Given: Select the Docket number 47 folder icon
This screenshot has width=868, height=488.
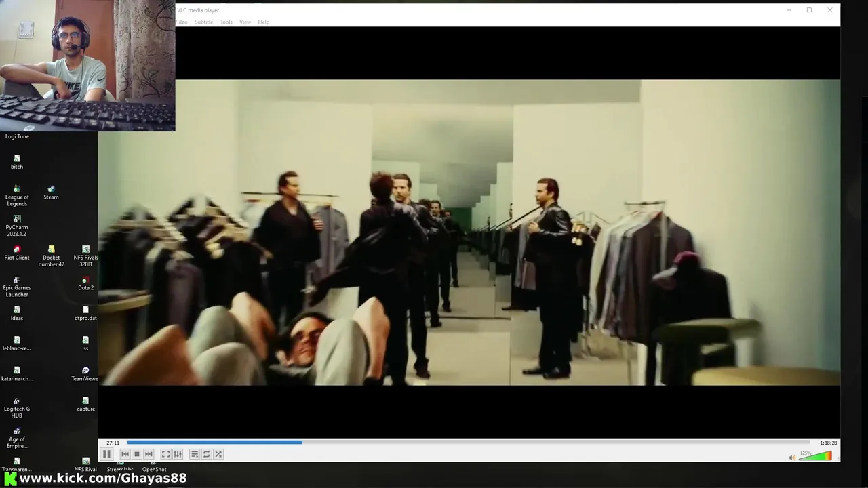Looking at the screenshot, I should [51, 256].
